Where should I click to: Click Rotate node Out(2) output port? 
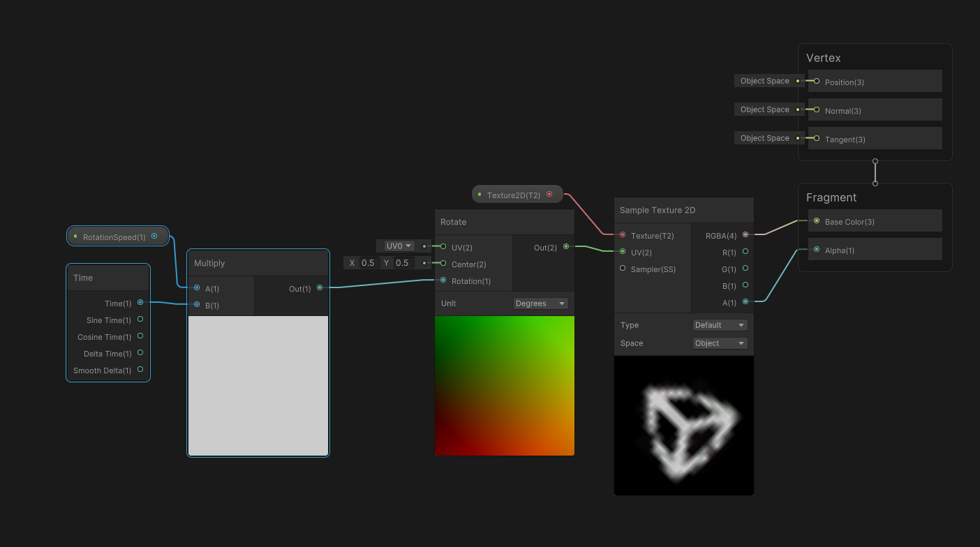click(x=566, y=247)
